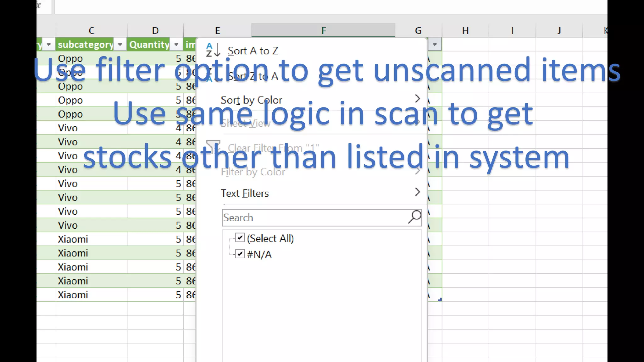The height and width of the screenshot is (362, 644).
Task: Click the search magnifier icon
Action: [414, 217]
